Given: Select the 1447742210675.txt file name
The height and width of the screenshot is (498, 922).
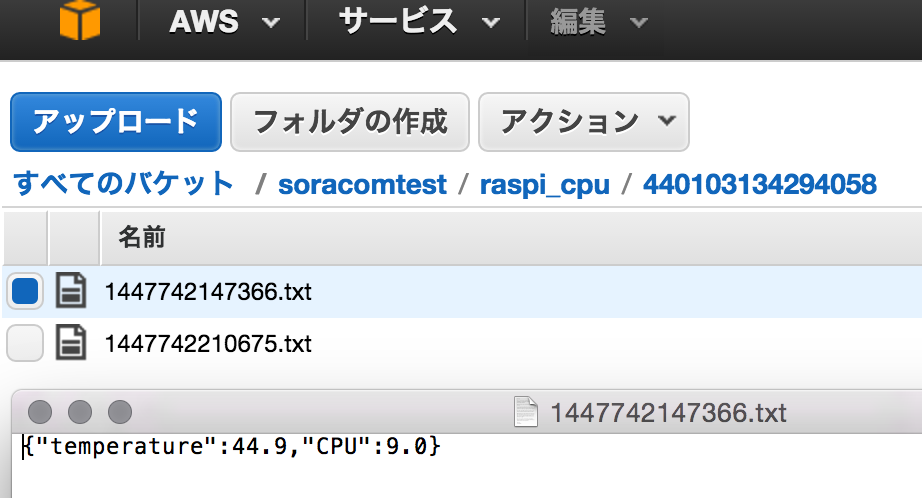Looking at the screenshot, I should [208, 343].
